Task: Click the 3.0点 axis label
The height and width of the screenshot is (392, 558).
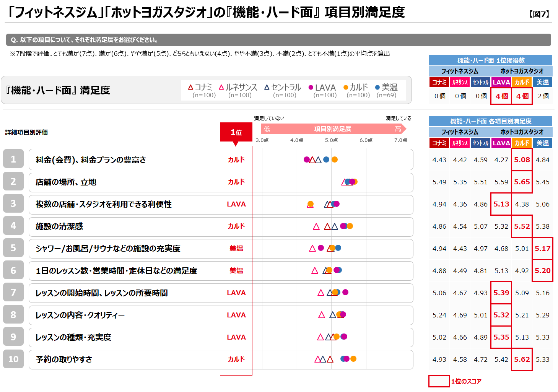Action: click(x=262, y=140)
